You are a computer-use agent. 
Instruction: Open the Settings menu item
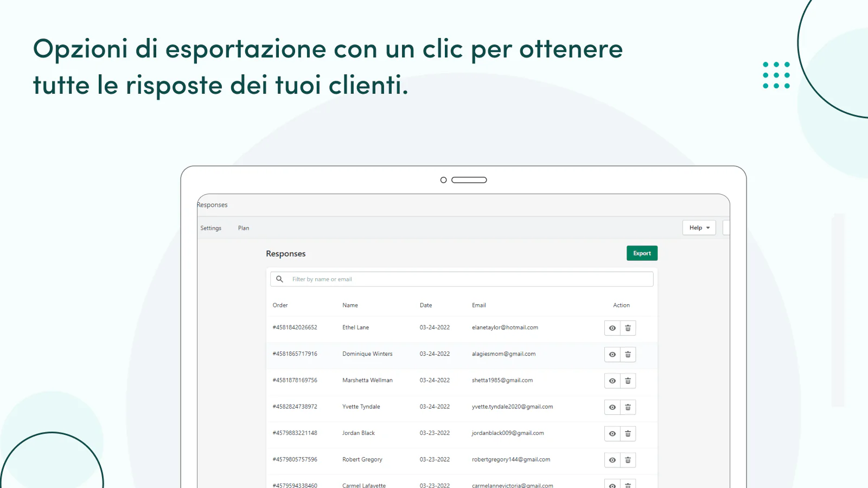coord(211,228)
